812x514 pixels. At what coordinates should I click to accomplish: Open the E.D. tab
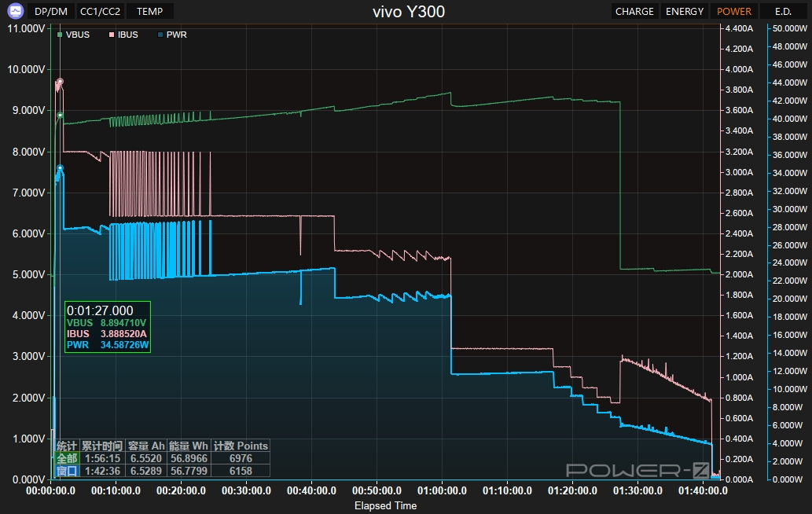783,11
